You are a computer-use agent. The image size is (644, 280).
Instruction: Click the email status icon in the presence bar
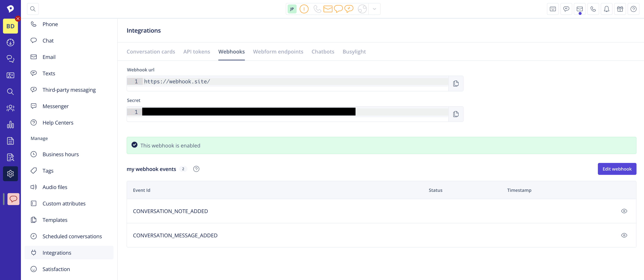[x=328, y=9]
